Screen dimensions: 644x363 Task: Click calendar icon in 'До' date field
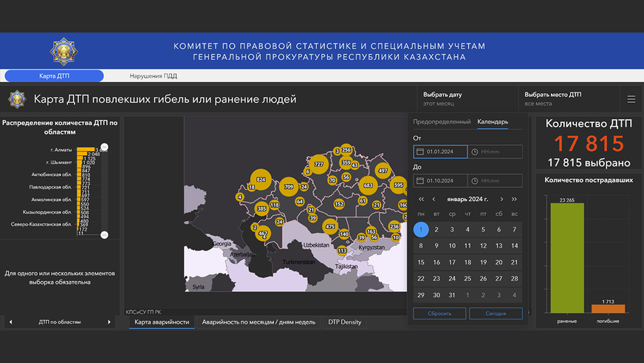420,180
